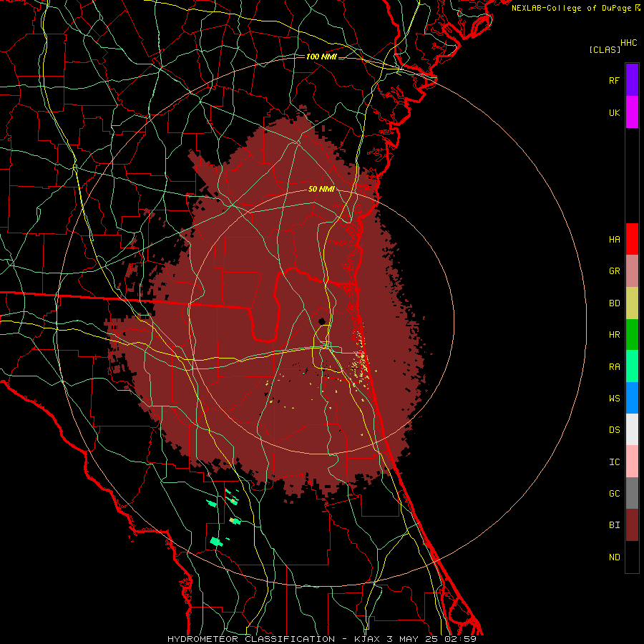
Task: Click the 'BI' legend label
Action: pyautogui.click(x=615, y=525)
